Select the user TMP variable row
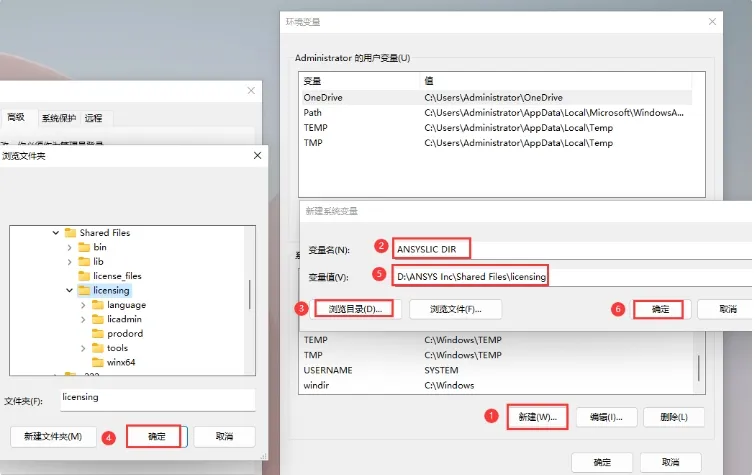Image resolution: width=756 pixels, height=475 pixels. [x=497, y=143]
